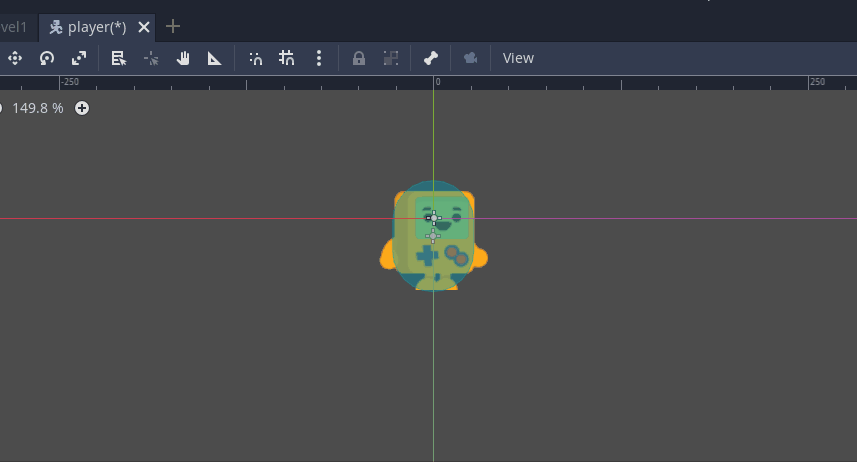This screenshot has width=857, height=462.
Task: Click the override camera icon
Action: tap(471, 58)
